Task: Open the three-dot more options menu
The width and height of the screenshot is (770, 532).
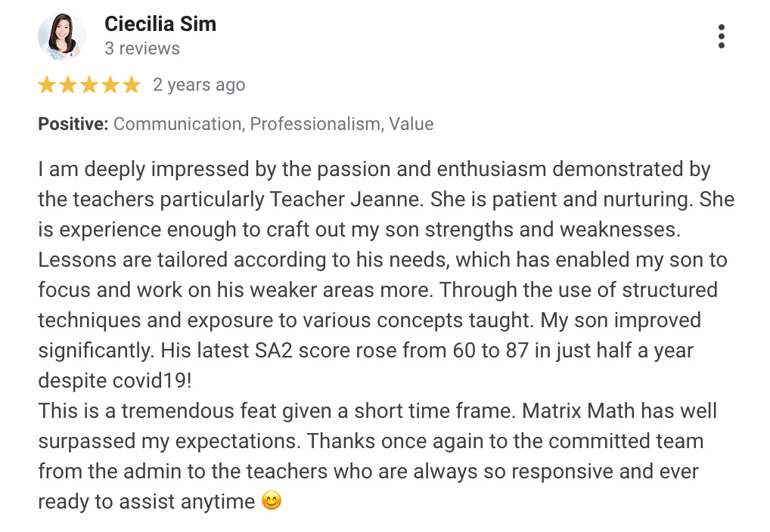Action: tap(722, 36)
